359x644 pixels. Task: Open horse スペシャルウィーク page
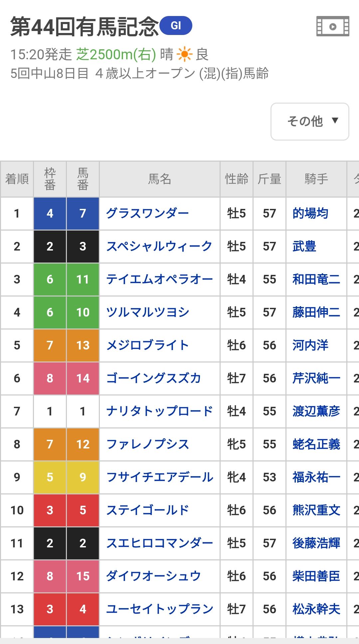point(159,246)
